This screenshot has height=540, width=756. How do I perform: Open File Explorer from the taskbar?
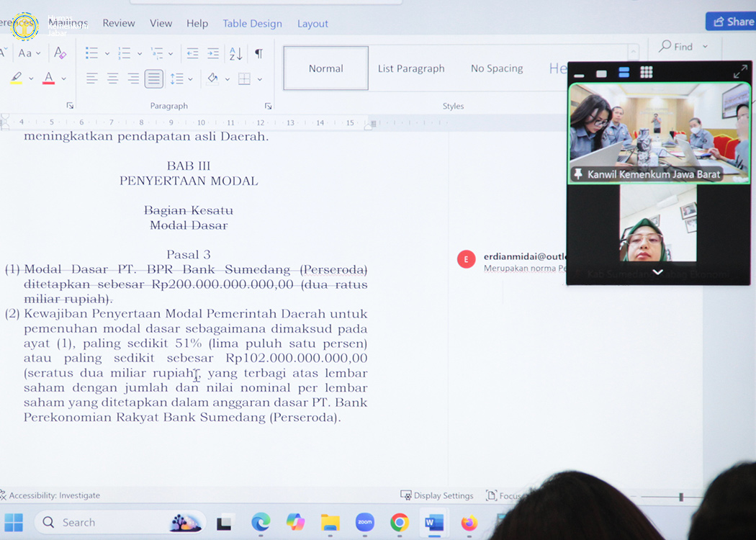tap(330, 522)
